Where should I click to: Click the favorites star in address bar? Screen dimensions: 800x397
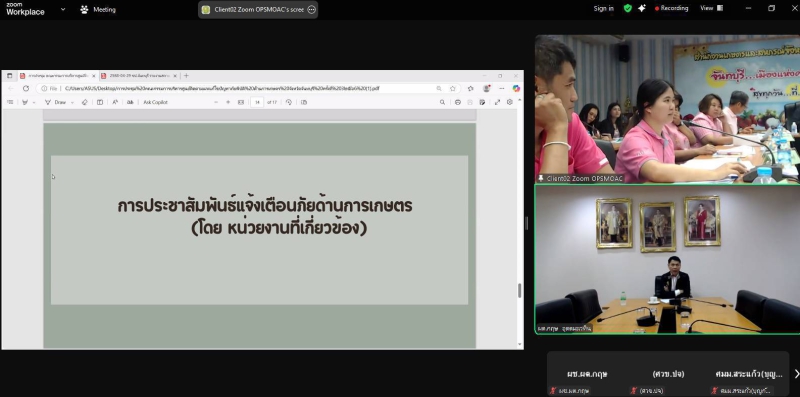(453, 88)
